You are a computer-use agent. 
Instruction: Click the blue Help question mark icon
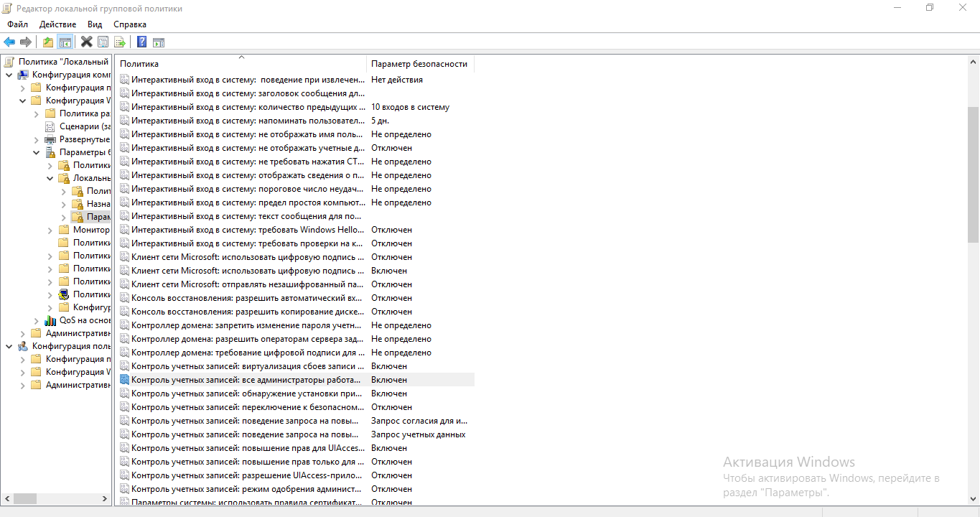141,42
